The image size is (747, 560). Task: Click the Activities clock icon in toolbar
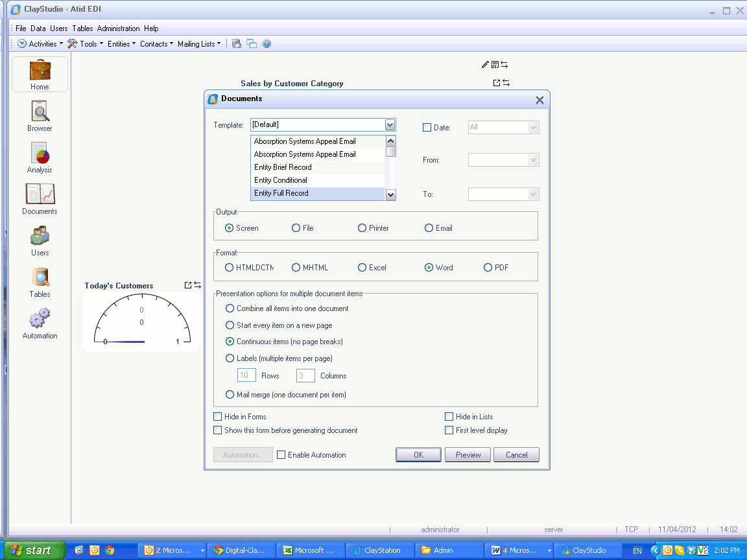(x=22, y=44)
